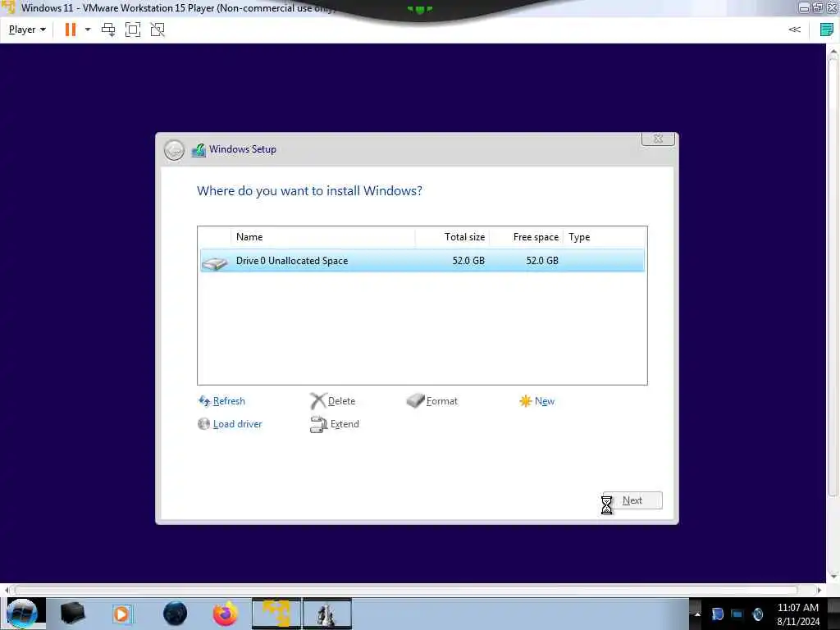Expand the power options dropdown arrow
This screenshot has height=630, width=840.
click(88, 30)
